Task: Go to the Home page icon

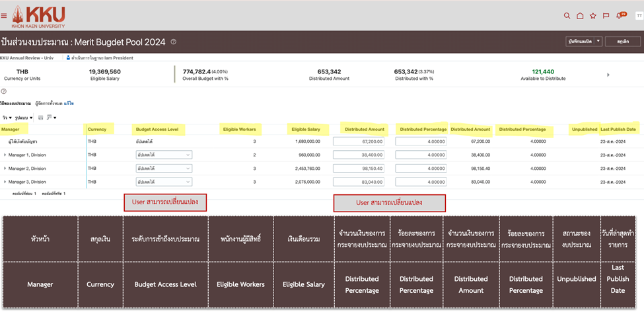Action: 580,16
